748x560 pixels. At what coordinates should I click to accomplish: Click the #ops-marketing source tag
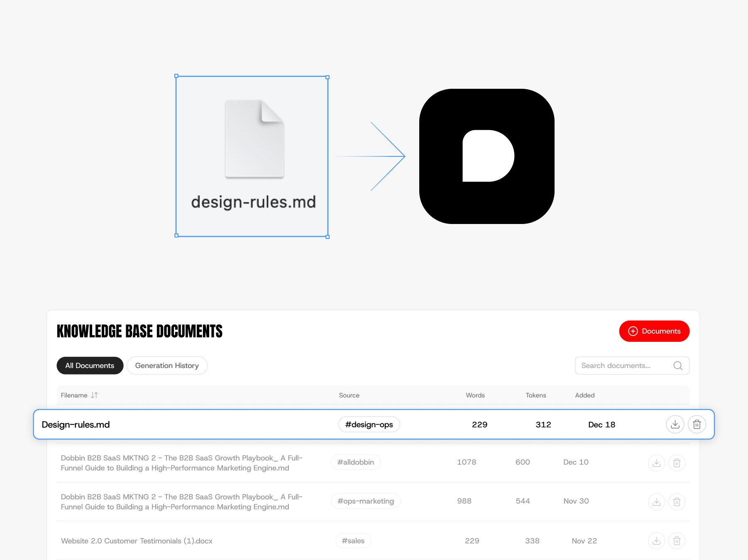366,501
